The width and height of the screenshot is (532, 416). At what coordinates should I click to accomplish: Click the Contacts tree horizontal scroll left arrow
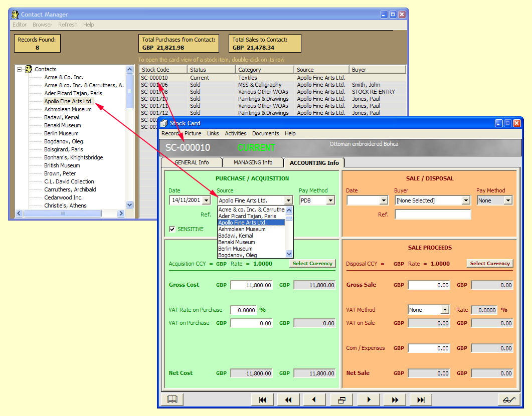(x=19, y=213)
